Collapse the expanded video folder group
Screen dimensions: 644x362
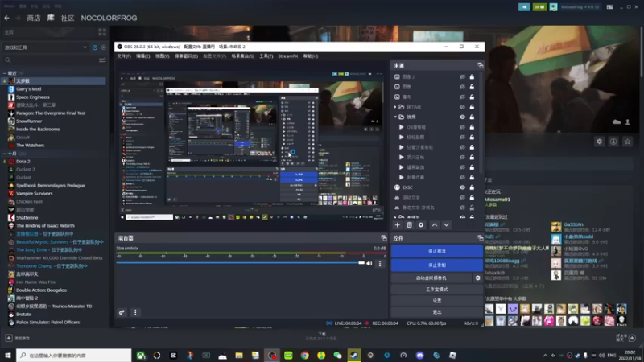[395, 117]
